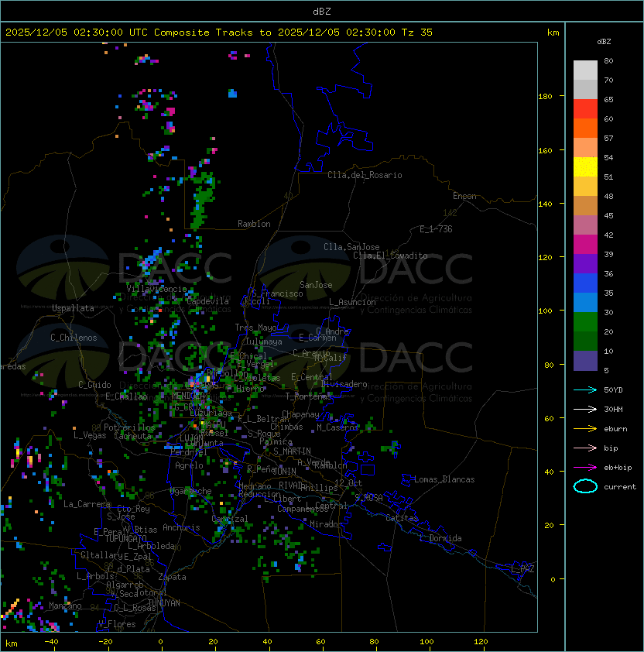644x652 pixels.
Task: Pick the green 30 dBZ legend swatch
Action: pyautogui.click(x=585, y=322)
